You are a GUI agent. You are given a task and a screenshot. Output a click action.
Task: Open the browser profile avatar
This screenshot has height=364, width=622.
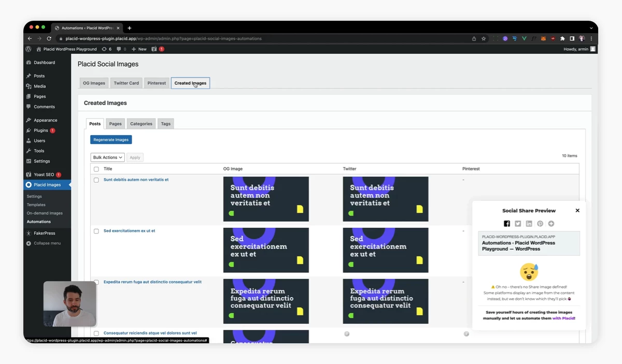coord(582,38)
